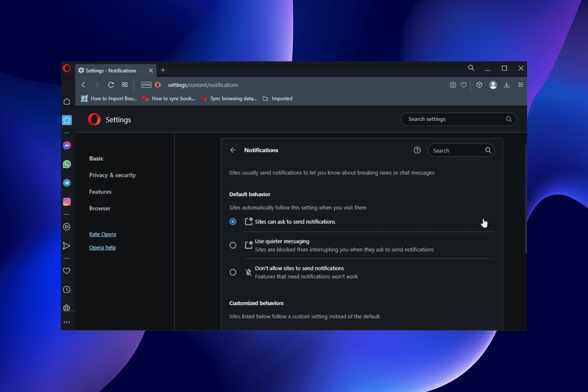Click the settings page vertical scrollbar
The height and width of the screenshot is (392, 588).
[526, 199]
